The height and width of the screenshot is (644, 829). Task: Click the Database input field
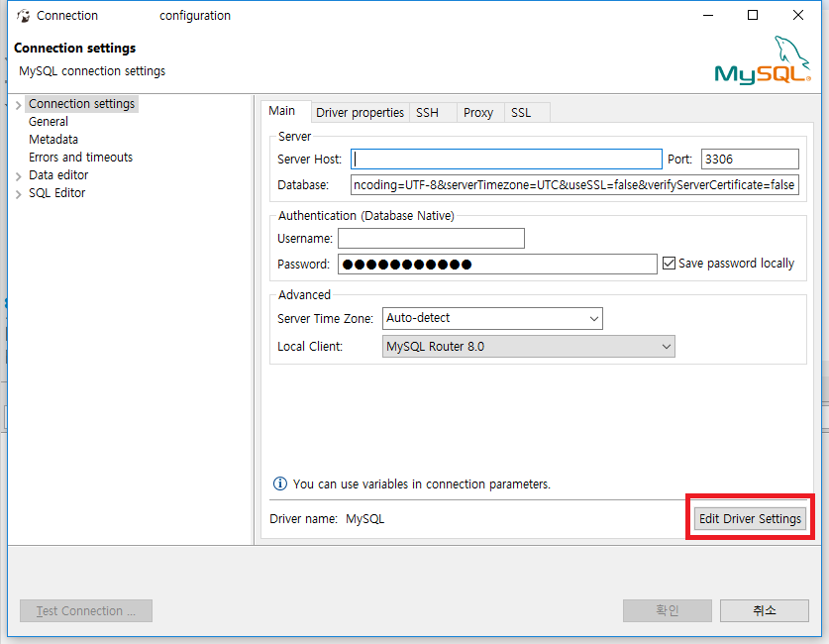coord(574,185)
